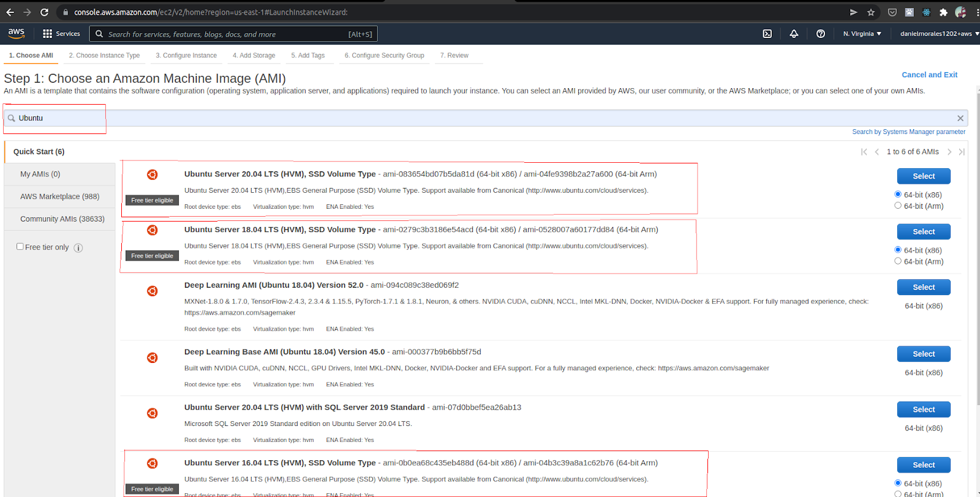Viewport: 980px width, 497px height.
Task: Clear the Ubuntu search with the X icon
Action: tap(960, 118)
